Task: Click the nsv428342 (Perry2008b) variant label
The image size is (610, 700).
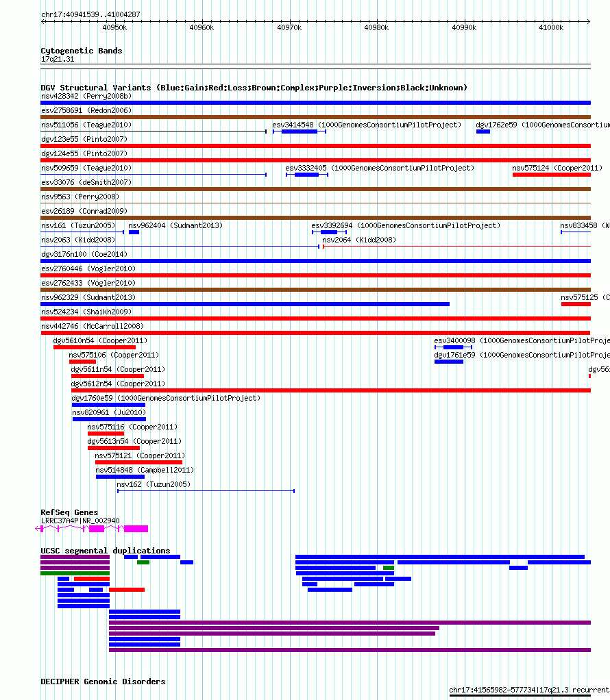Action: [86, 96]
